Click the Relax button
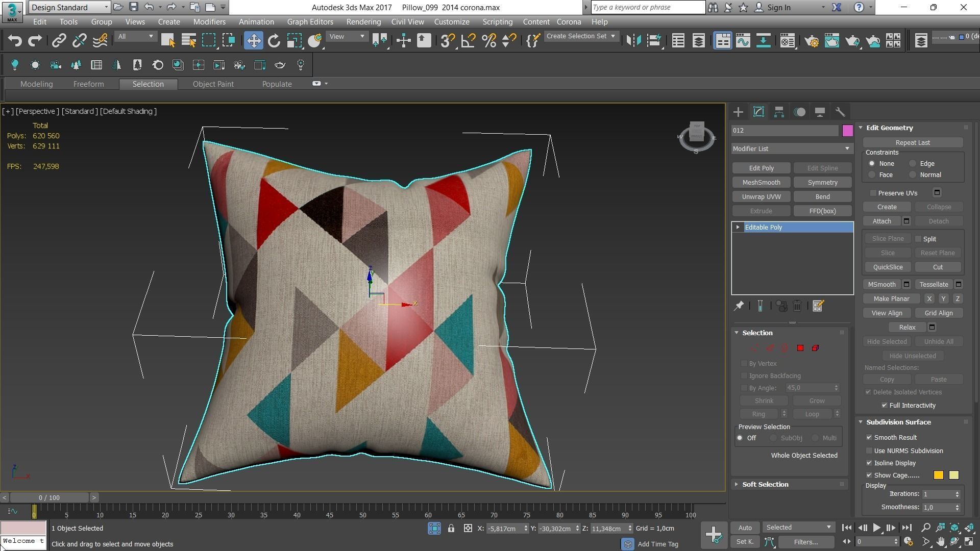The width and height of the screenshot is (980, 551). click(907, 328)
